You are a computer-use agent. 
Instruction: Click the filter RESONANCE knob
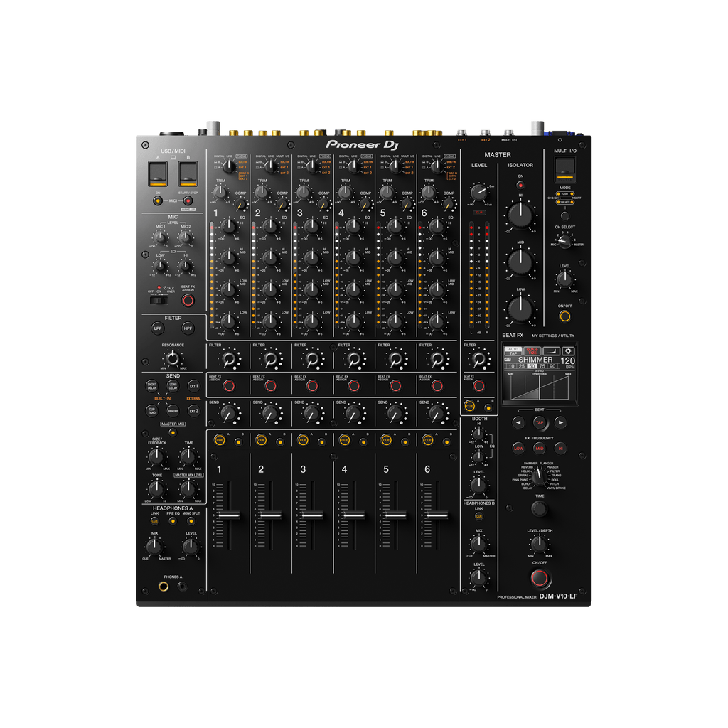(x=173, y=358)
